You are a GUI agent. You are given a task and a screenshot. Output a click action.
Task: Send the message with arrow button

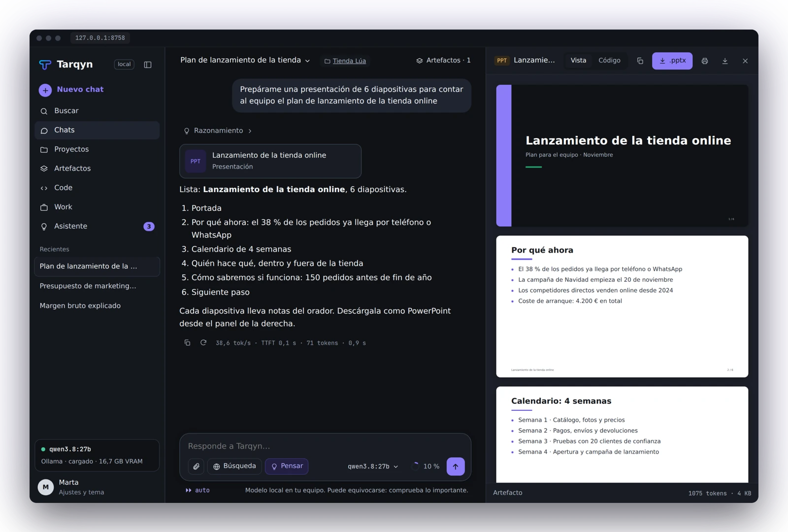[456, 466]
